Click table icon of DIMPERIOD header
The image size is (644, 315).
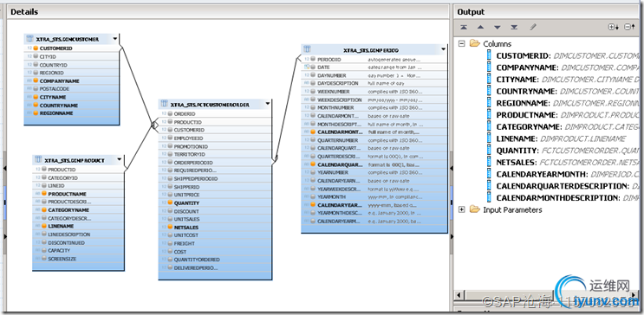coord(307,49)
